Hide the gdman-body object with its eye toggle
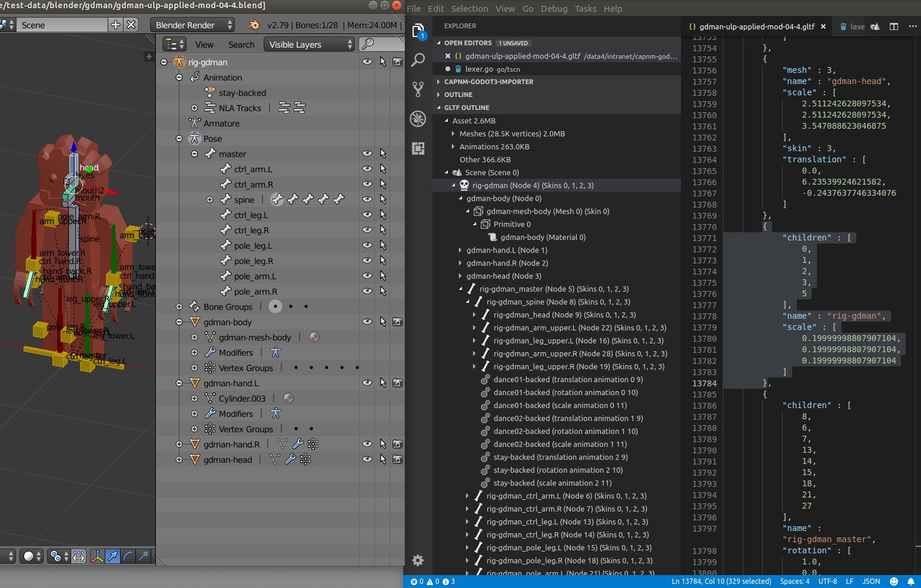The image size is (921, 588). click(x=367, y=322)
